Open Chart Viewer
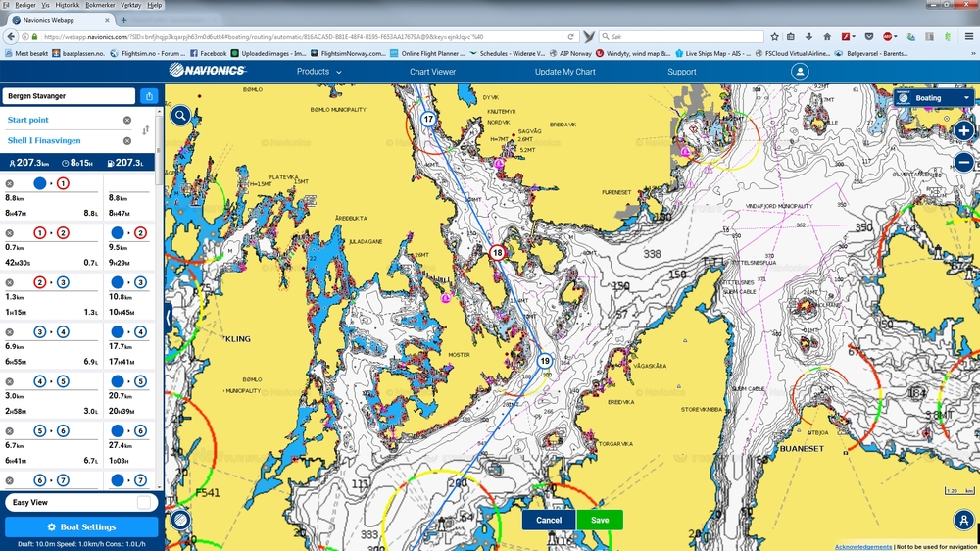 tap(432, 72)
